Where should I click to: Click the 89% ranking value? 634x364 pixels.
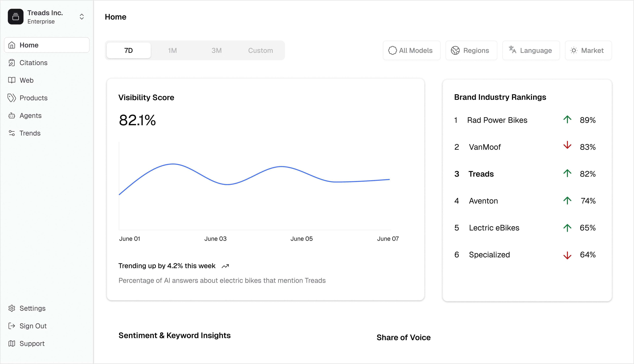point(588,120)
